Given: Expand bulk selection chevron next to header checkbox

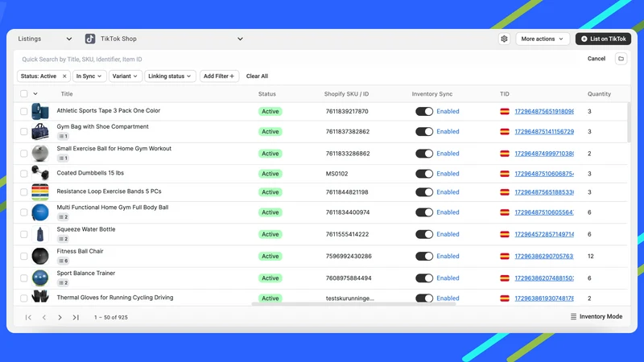Looking at the screenshot, I should pyautogui.click(x=35, y=93).
